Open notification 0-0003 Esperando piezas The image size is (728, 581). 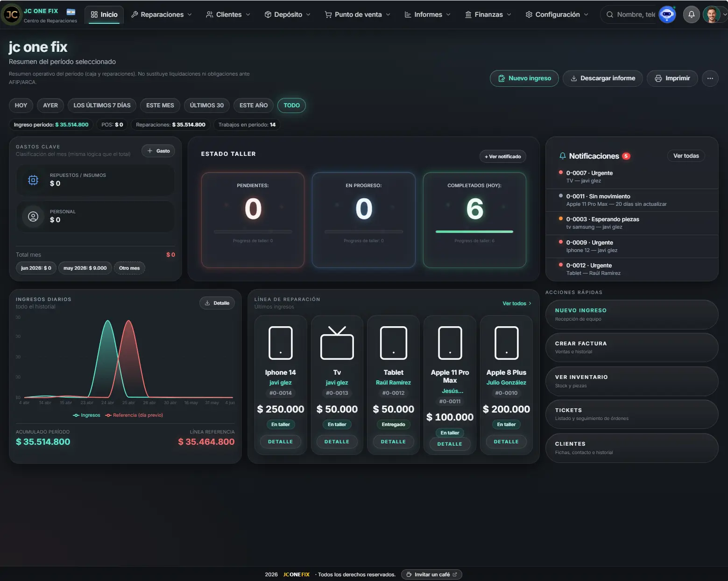click(632, 223)
